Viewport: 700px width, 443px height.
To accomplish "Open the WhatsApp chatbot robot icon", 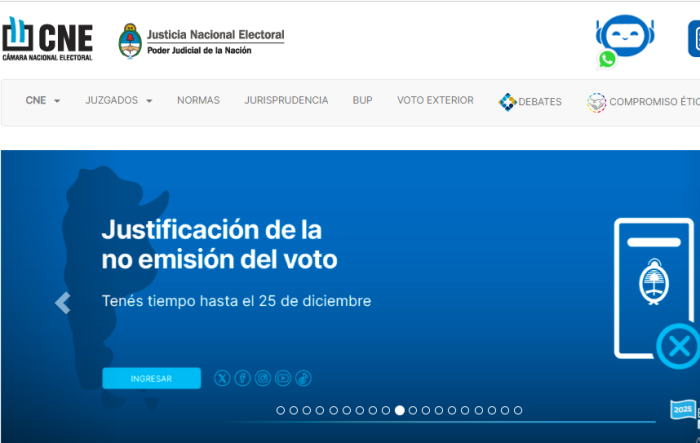I will 622,41.
